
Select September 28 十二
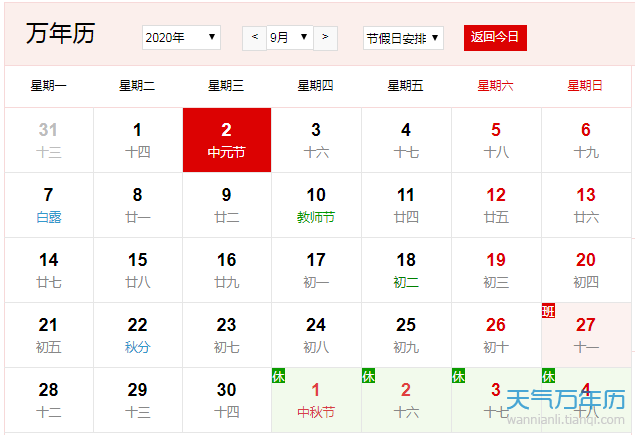[x=49, y=400]
